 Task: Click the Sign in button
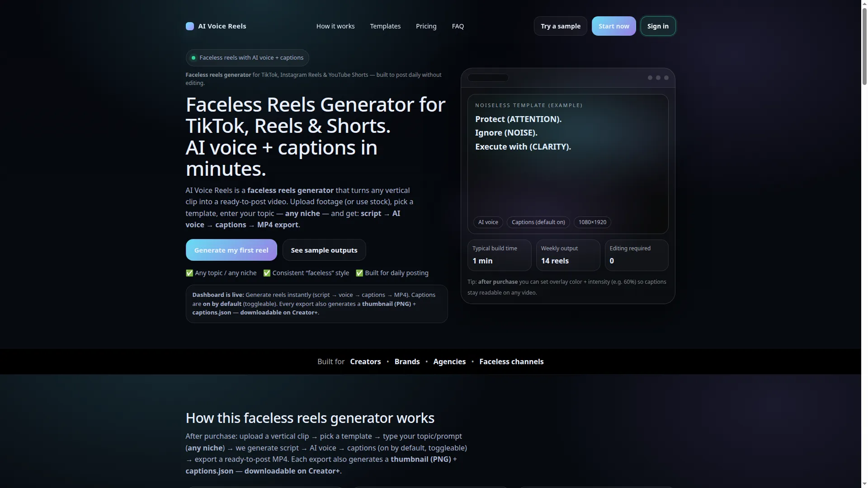click(x=658, y=26)
